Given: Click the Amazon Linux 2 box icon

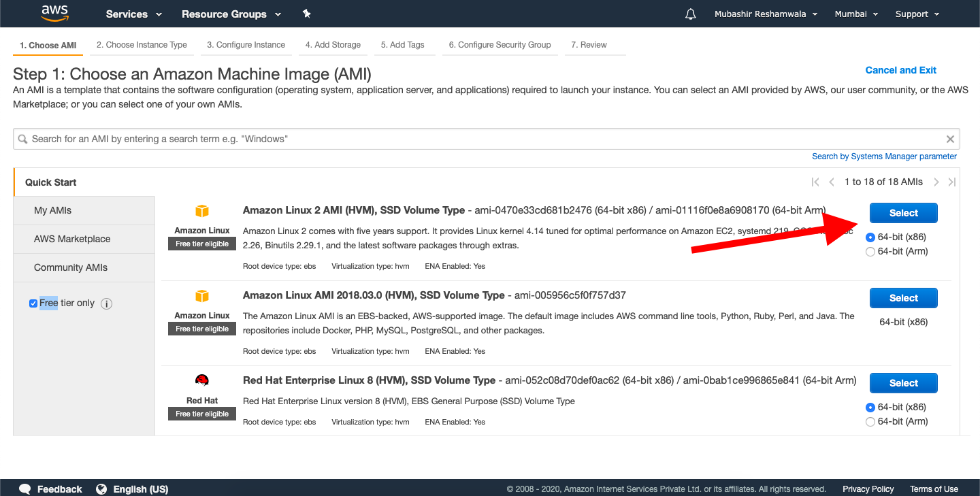Looking at the screenshot, I should pyautogui.click(x=202, y=211).
